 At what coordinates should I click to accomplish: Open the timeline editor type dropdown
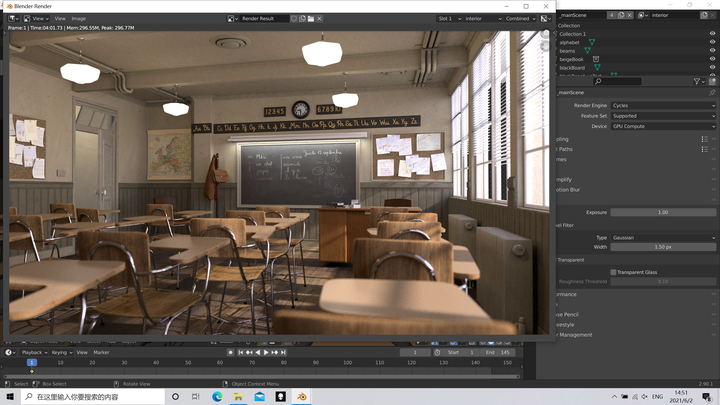(10, 353)
